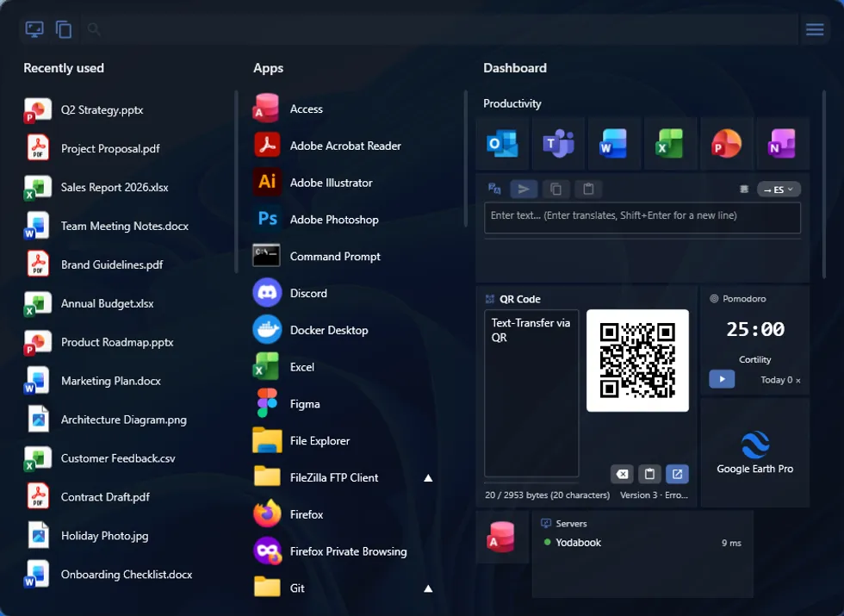Select the Yodabook server entry
The image size is (844, 616).
click(x=642, y=543)
